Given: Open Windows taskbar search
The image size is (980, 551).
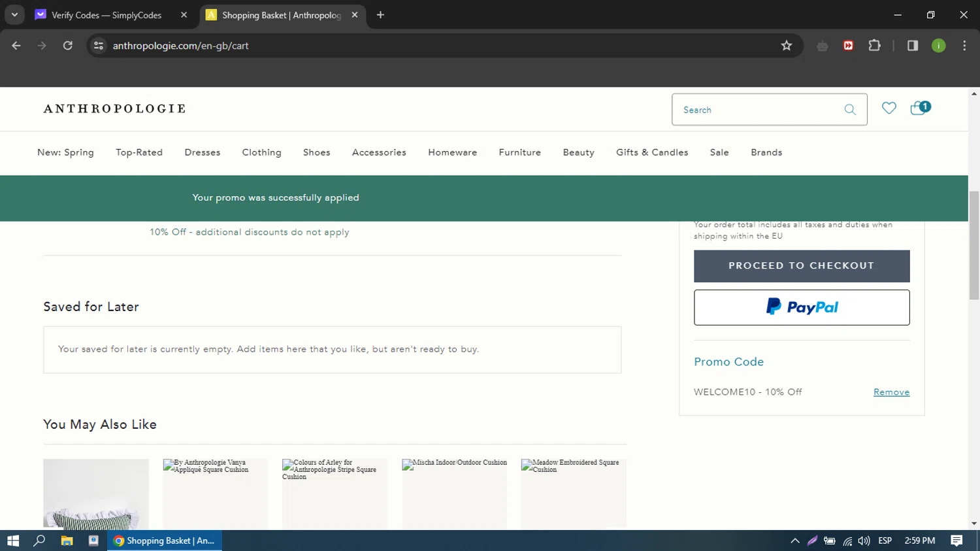Looking at the screenshot, I should [39, 541].
